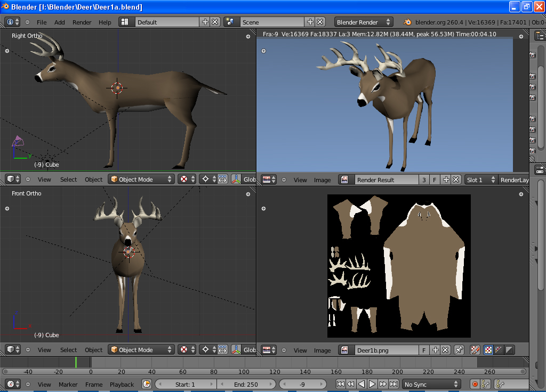Click the texture paint icon in UV editor

475,350
